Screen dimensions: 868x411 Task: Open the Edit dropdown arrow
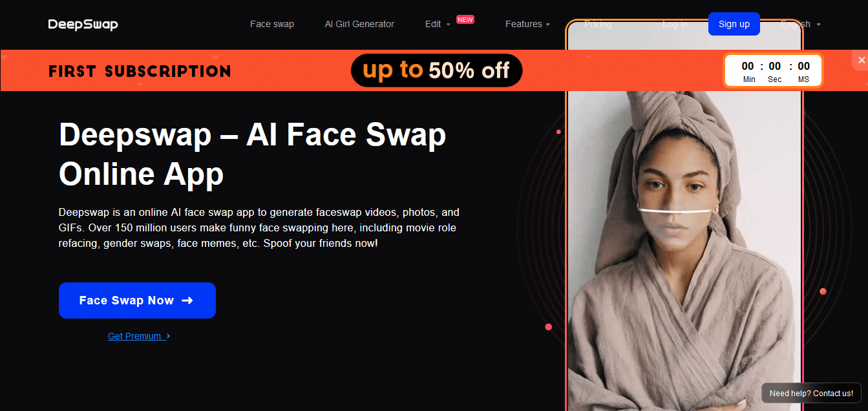(448, 25)
